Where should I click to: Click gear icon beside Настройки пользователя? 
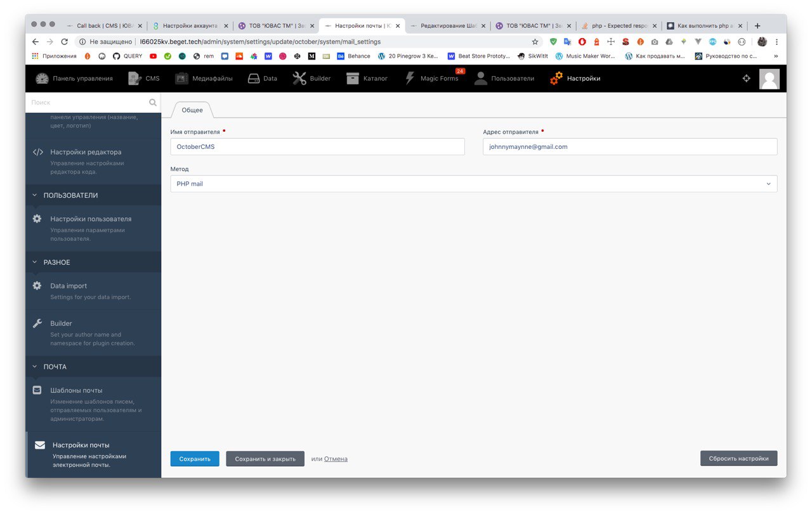(37, 219)
